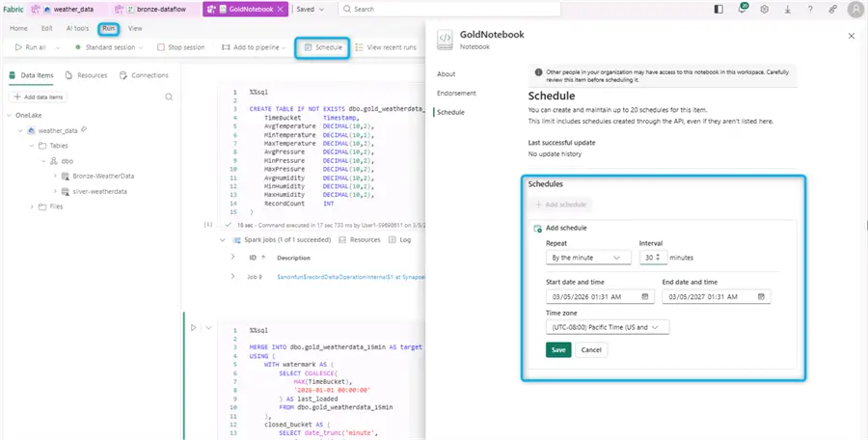This screenshot has height=440, width=868.
Task: Open the Home ribbon tab
Action: [x=18, y=28]
